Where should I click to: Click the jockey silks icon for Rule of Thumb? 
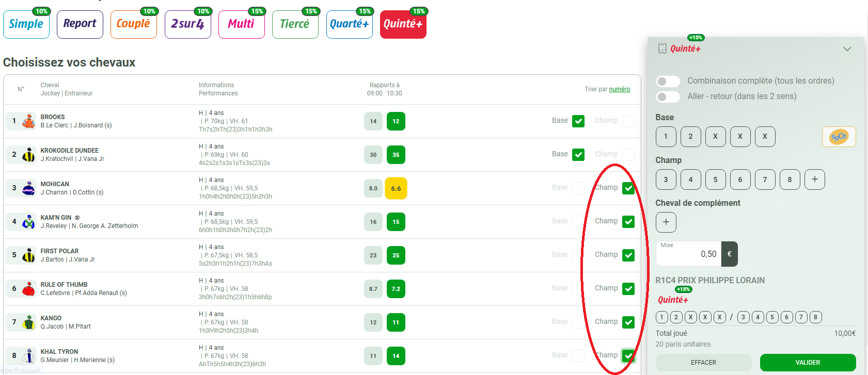29,289
